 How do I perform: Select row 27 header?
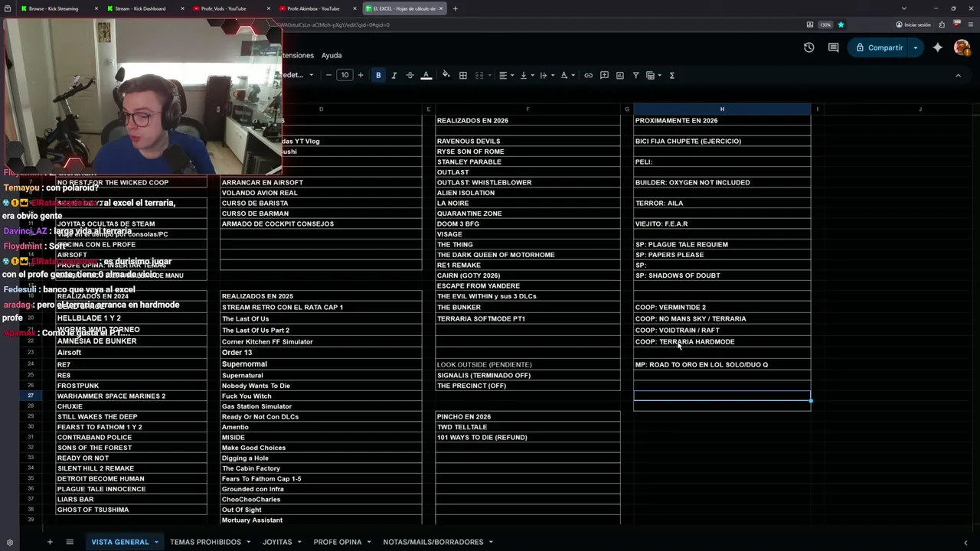click(x=31, y=396)
